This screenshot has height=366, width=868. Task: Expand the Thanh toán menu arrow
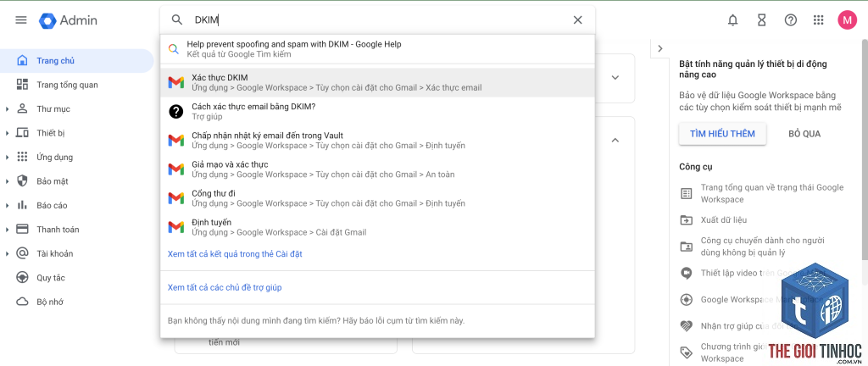tap(7, 230)
